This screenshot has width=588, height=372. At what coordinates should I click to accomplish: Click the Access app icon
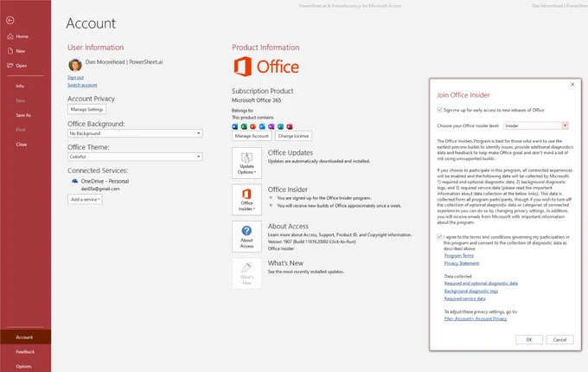tap(290, 127)
